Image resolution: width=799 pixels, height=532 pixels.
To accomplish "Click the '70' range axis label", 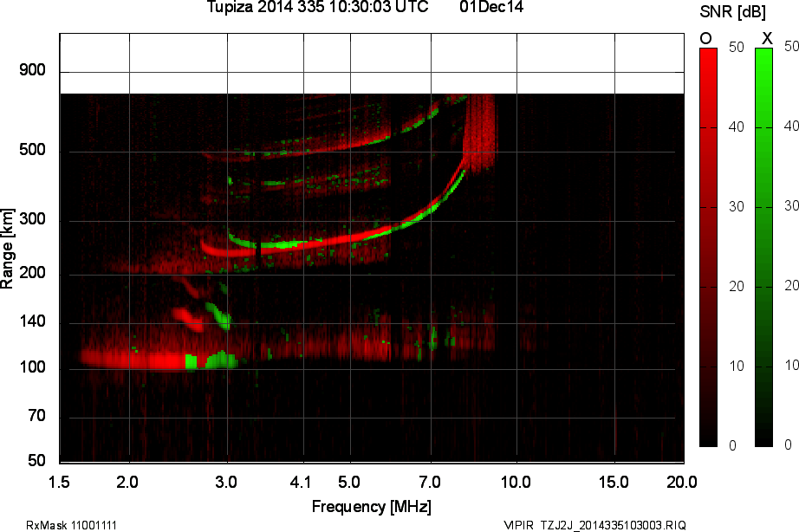I will click(x=36, y=416).
